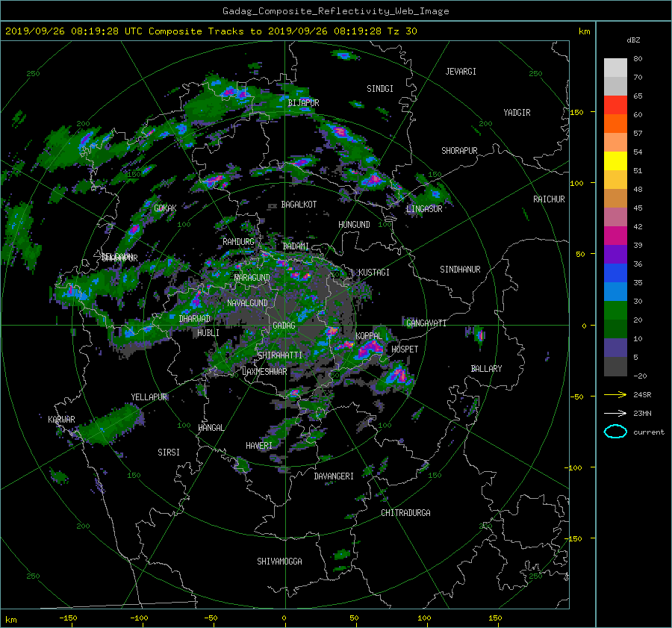Click the NARAGUND city label
The height and width of the screenshot is (628, 672).
click(x=252, y=277)
